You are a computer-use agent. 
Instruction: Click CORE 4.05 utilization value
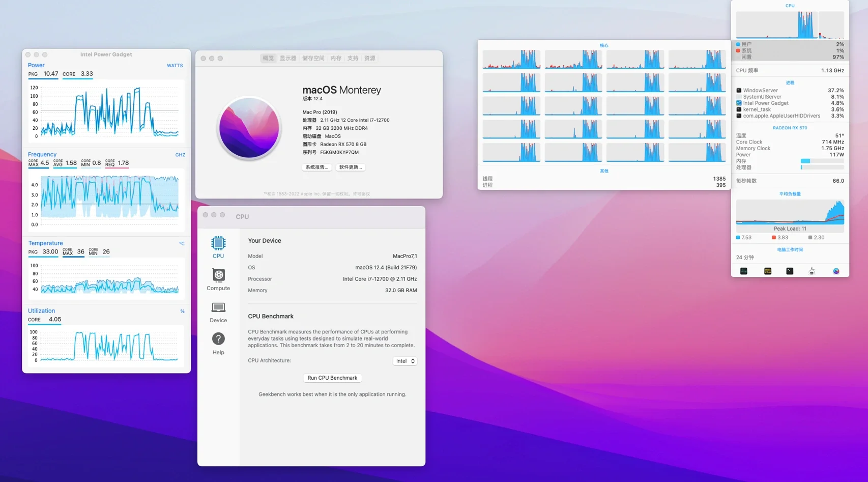click(x=45, y=320)
